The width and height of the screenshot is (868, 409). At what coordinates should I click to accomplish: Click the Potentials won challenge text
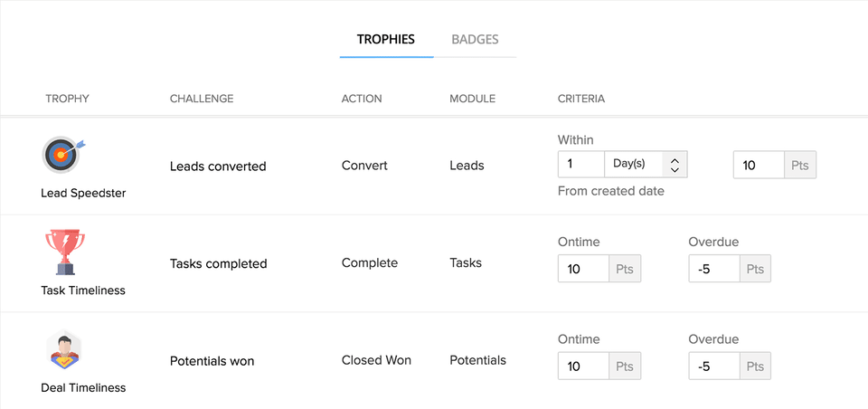(x=212, y=361)
